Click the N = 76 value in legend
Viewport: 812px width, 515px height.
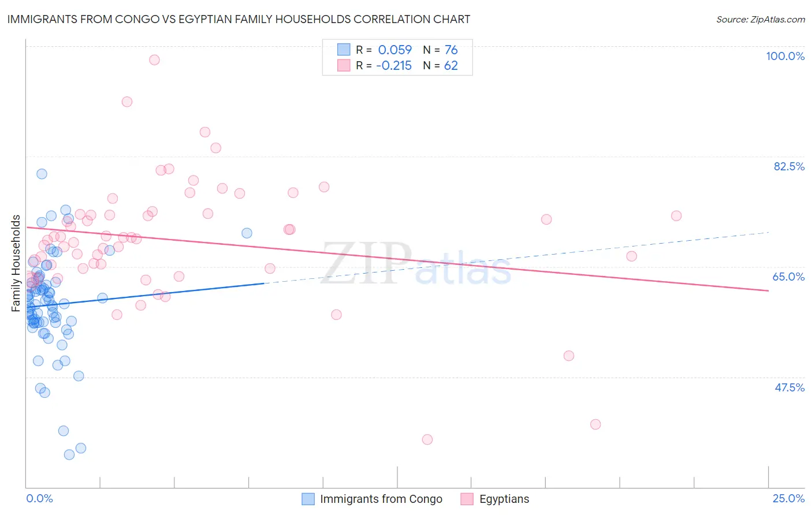pos(441,50)
